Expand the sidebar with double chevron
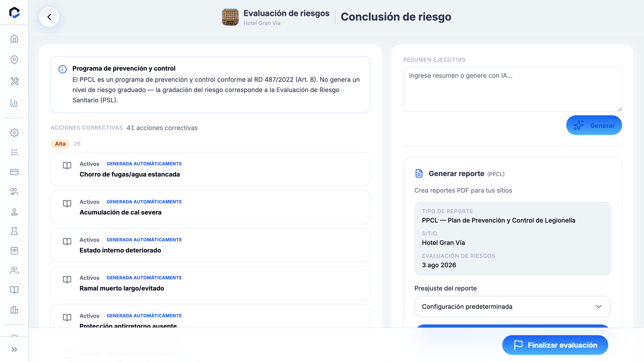The width and height of the screenshot is (644, 362). click(14, 349)
